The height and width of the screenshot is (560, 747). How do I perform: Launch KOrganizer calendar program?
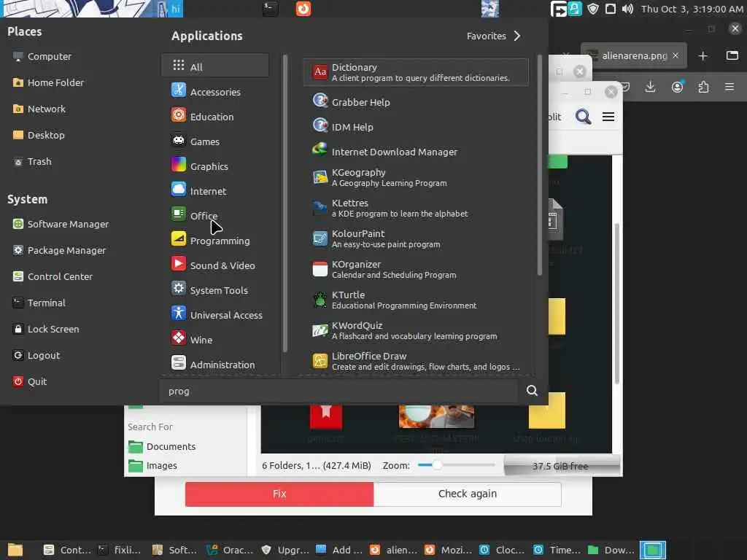click(415, 269)
